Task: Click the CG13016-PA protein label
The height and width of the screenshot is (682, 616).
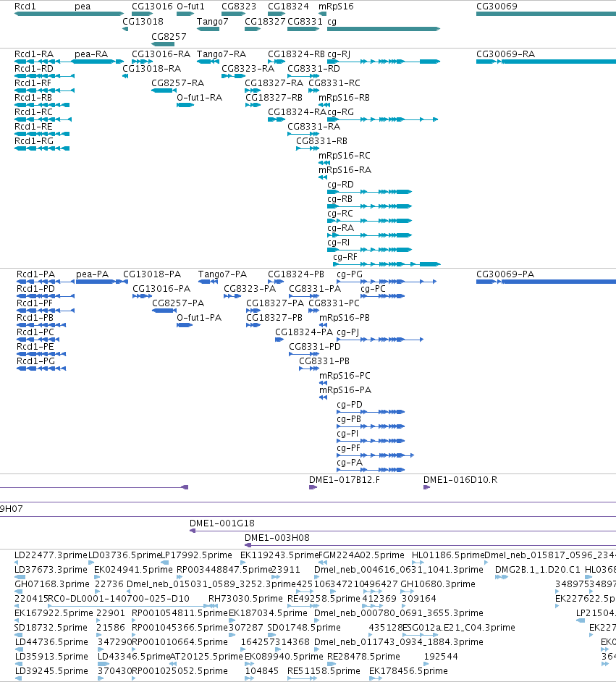Action: coord(161,289)
